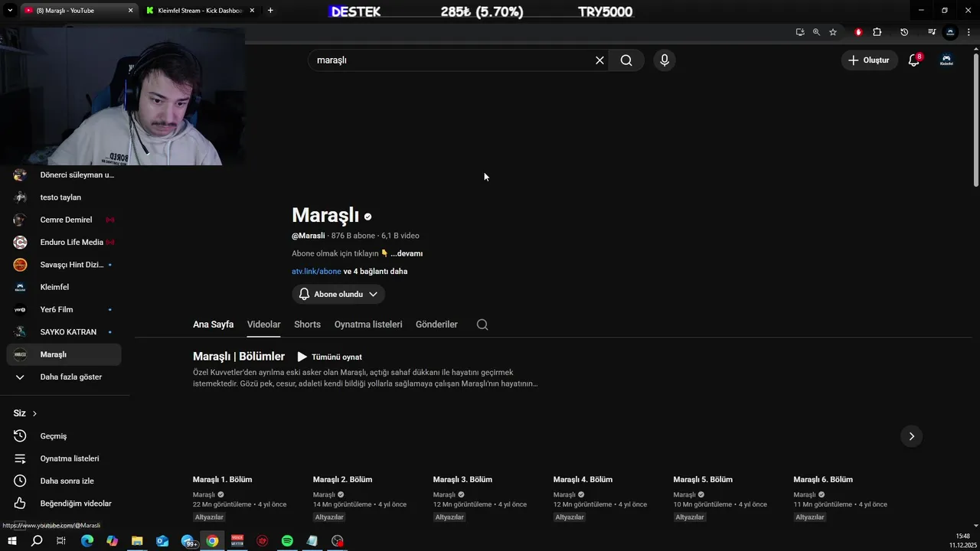Open Enduro Life Media subscription channel
Screen dimensions: 980x551
pos(64,243)
